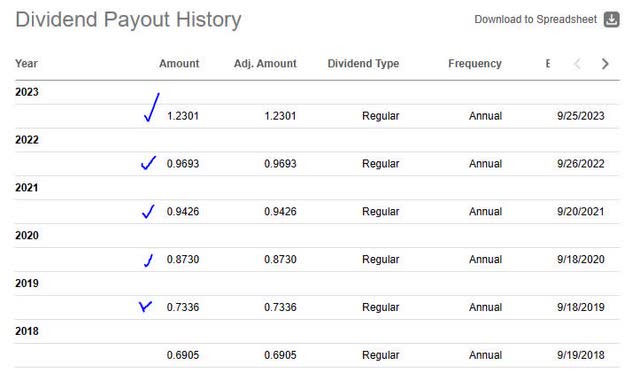
Task: Click Annual in the 9/18/2019 row
Action: tap(485, 307)
